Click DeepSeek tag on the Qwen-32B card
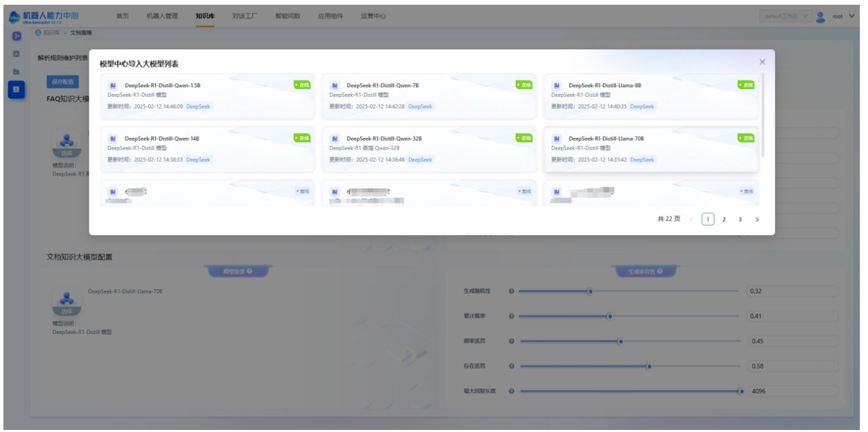Image resolution: width=868 pixels, height=432 pixels. 420,160
